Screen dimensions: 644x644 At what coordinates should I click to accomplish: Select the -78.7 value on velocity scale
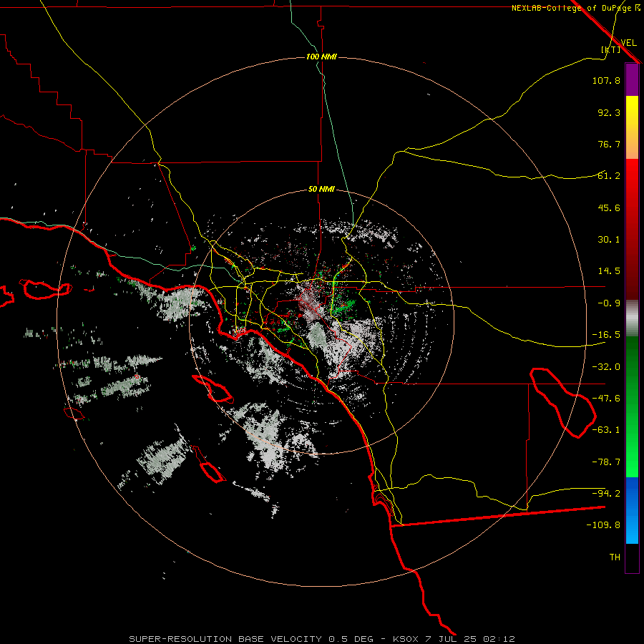coord(606,462)
